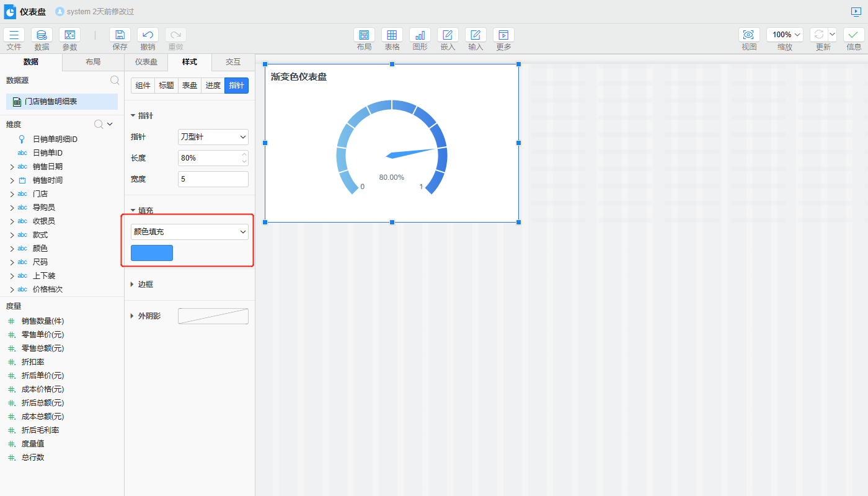Switch to the 交互 tab
The height and width of the screenshot is (496, 868).
[x=233, y=62]
